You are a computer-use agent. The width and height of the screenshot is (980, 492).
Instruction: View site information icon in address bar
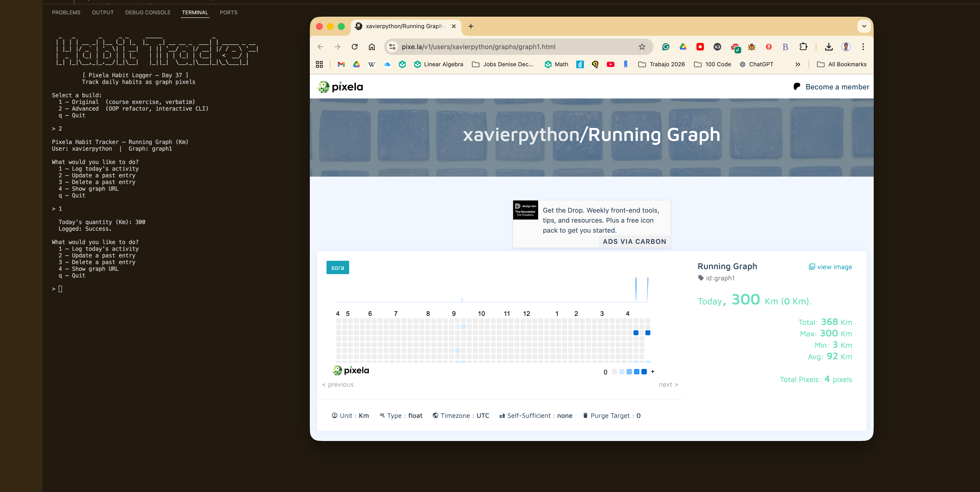(392, 47)
